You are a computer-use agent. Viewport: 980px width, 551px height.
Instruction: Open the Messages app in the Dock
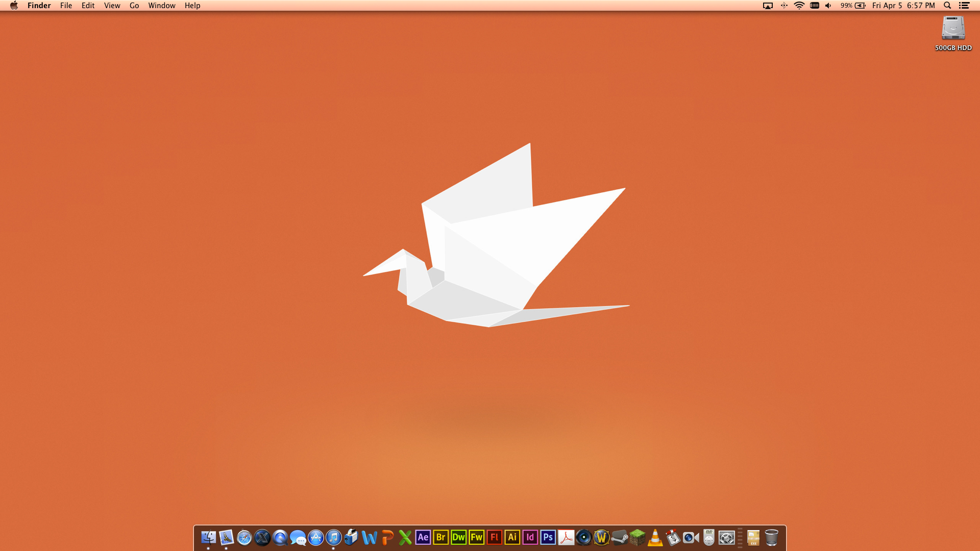click(298, 537)
